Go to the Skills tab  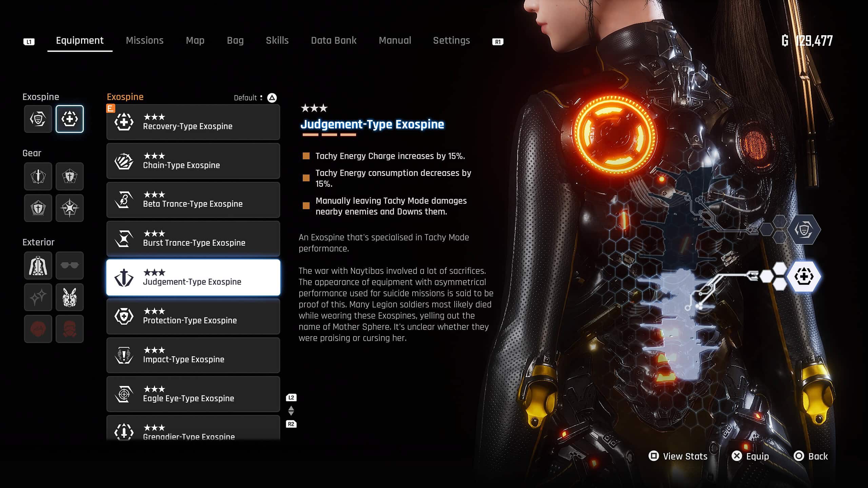277,40
